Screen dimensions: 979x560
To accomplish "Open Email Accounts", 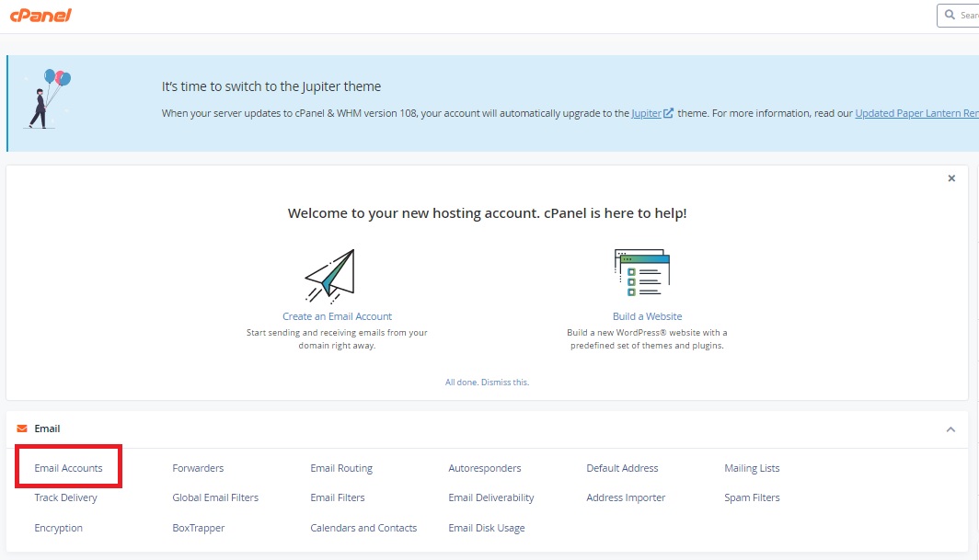I will click(68, 468).
